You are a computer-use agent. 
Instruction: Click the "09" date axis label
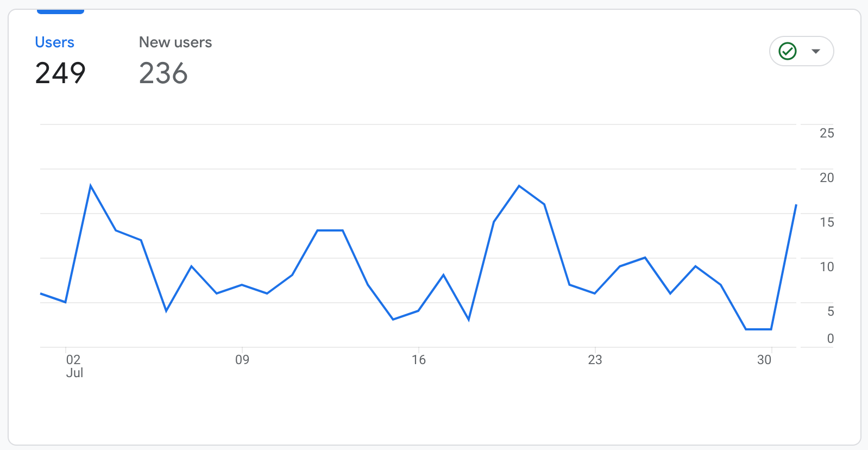pyautogui.click(x=242, y=360)
